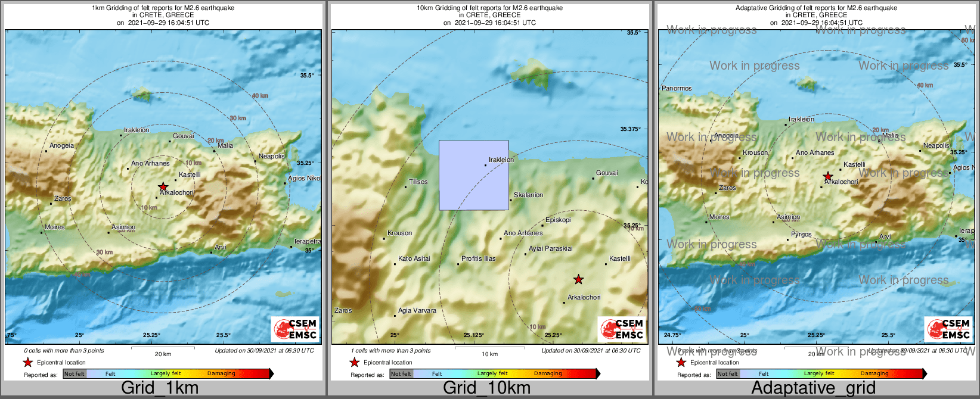Click the '10km Gridding of felt reports' map title
This screenshot has width=980, height=399.
pyautogui.click(x=489, y=8)
